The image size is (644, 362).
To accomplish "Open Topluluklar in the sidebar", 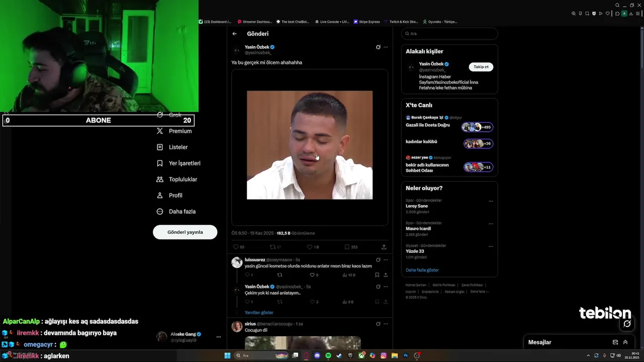I will [177, 179].
